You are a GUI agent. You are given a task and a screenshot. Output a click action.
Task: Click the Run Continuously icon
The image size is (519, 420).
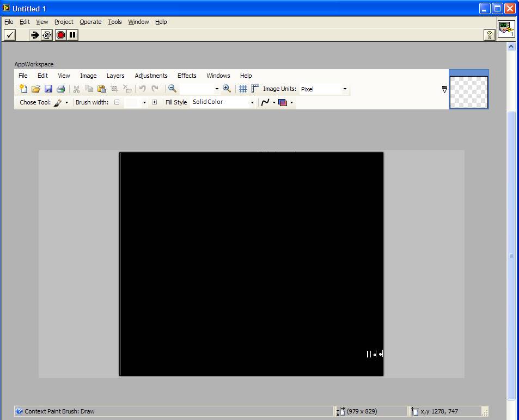(x=47, y=35)
